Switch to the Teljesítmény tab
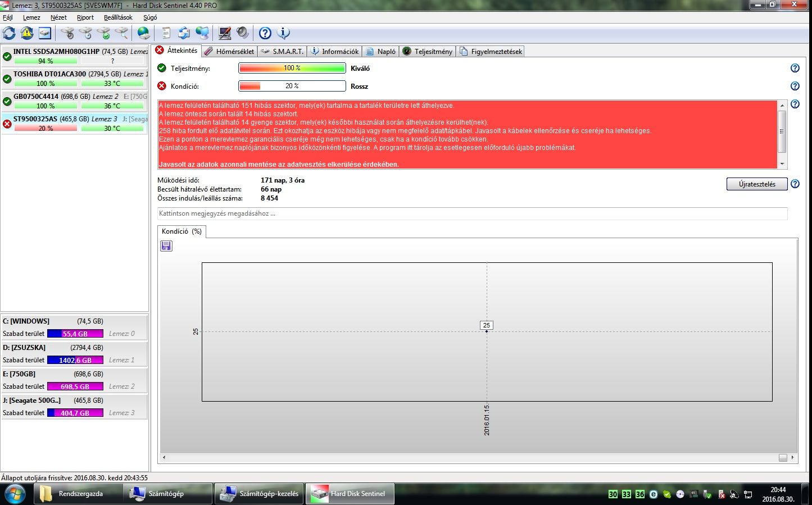This screenshot has width=812, height=505. (x=428, y=51)
